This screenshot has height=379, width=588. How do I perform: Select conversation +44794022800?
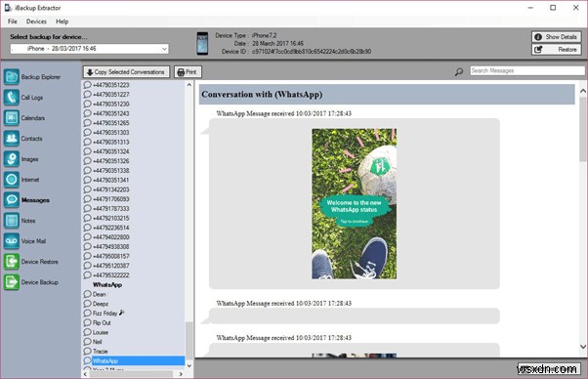111,237
